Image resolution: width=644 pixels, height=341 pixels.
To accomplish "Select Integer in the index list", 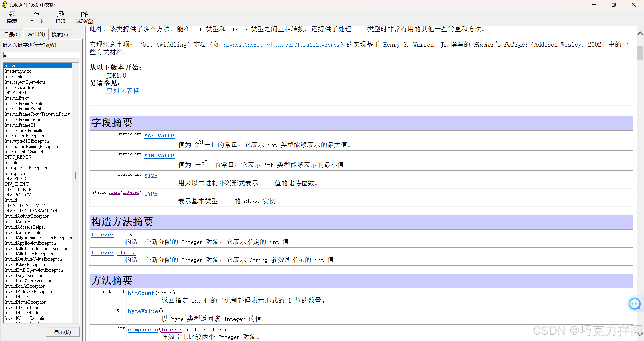I will click(38, 66).
